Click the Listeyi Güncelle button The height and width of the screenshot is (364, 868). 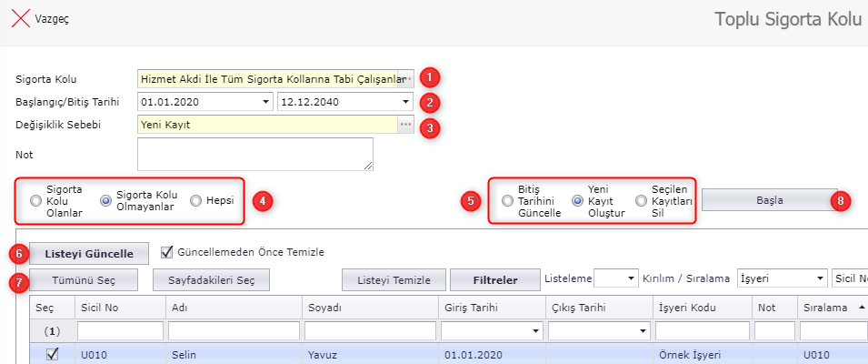(x=89, y=252)
